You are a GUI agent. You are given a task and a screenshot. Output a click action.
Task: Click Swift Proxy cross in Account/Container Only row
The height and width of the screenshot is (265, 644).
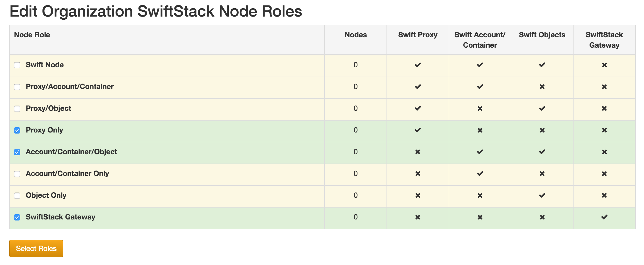(x=418, y=174)
